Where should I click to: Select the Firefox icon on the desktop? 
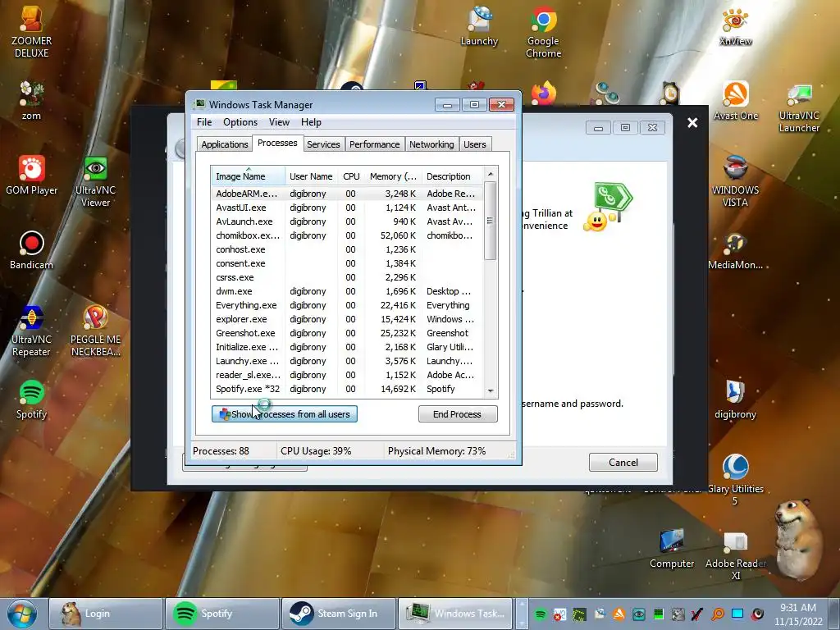[x=543, y=94]
